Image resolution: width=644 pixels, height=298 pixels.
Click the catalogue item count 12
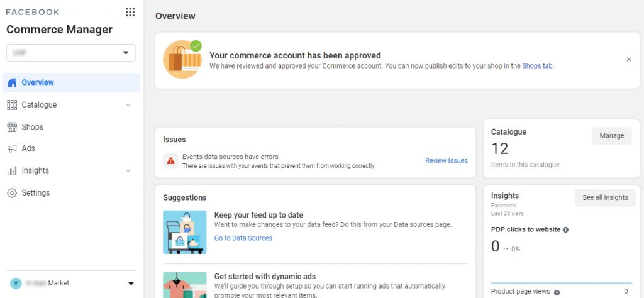pos(500,148)
